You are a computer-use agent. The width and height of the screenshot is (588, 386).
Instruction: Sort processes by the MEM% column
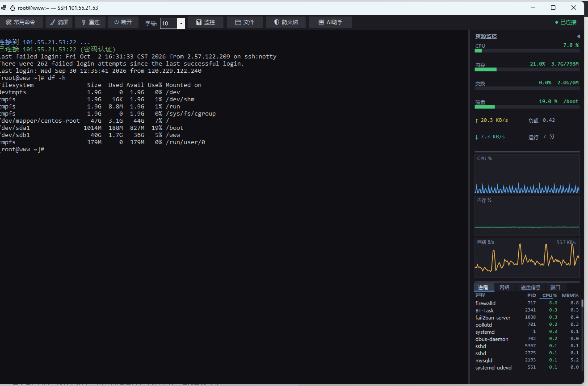tap(570, 295)
